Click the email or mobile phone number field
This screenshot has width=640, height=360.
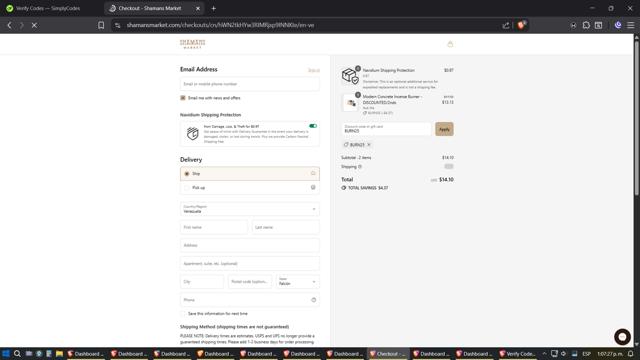(x=250, y=84)
